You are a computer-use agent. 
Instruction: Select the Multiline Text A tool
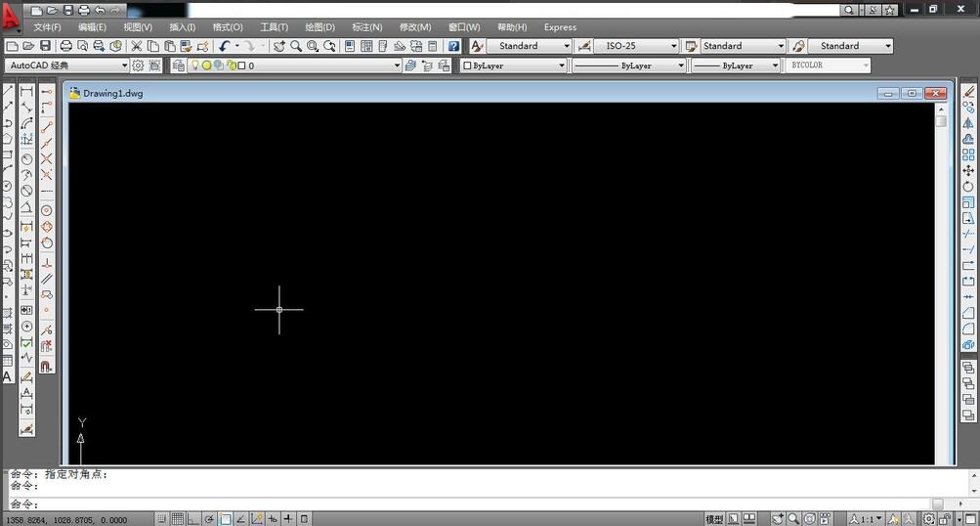[x=8, y=376]
